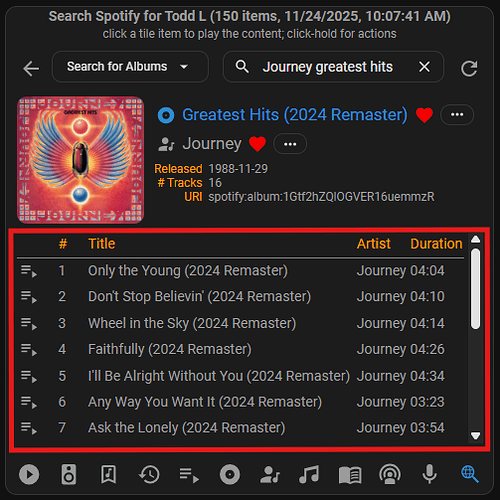The width and height of the screenshot is (500, 500).
Task: Open audiobook favorites book icon
Action: click(x=350, y=475)
